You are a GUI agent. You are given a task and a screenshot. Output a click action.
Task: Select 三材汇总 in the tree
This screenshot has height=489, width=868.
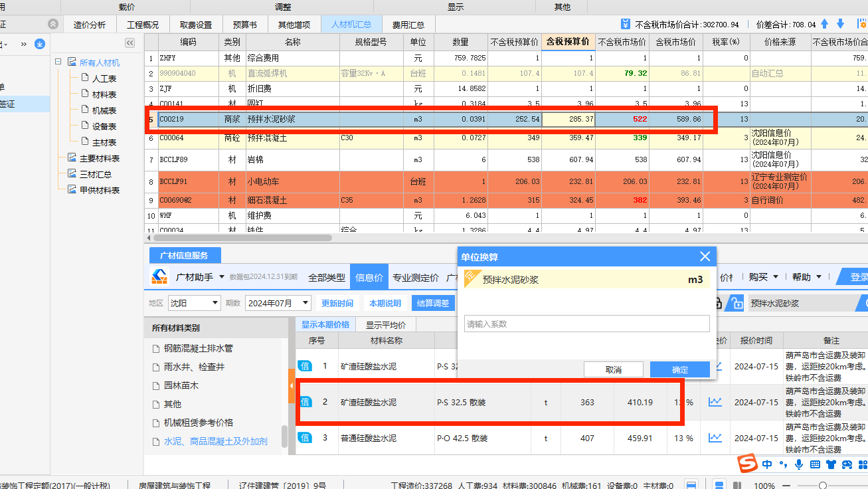(96, 174)
